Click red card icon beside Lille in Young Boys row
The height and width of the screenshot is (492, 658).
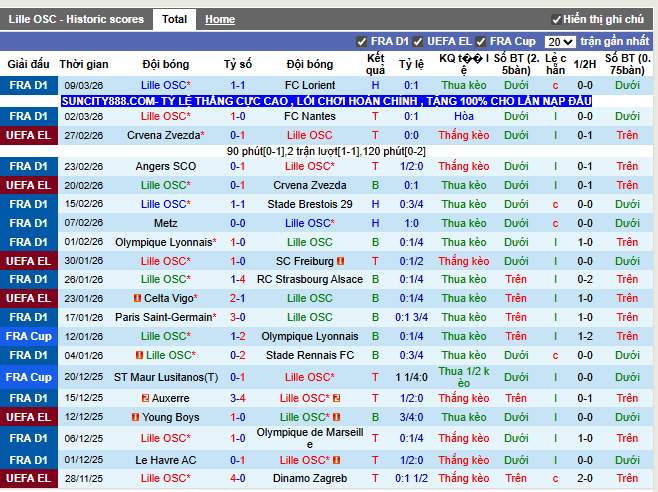click(337, 417)
